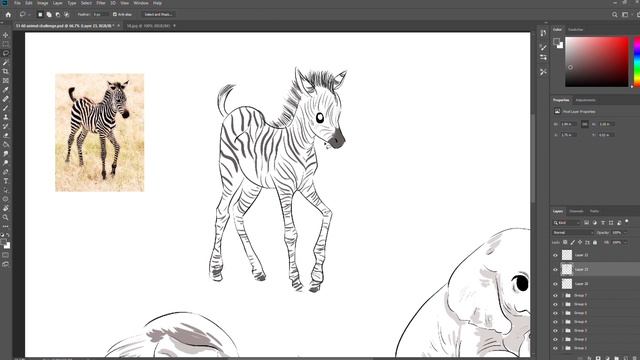Toggle visibility of Group 5
Viewport: 640px width, 360px height.
[555, 313]
